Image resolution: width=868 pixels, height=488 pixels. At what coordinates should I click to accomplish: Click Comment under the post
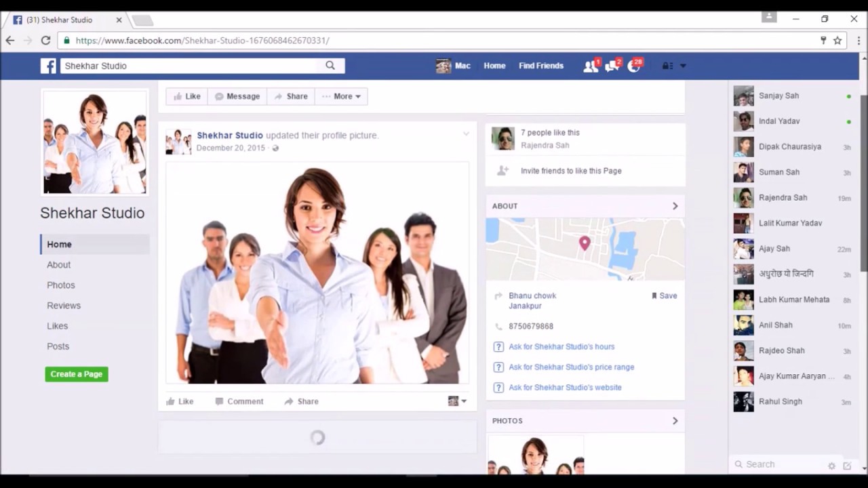(x=239, y=401)
